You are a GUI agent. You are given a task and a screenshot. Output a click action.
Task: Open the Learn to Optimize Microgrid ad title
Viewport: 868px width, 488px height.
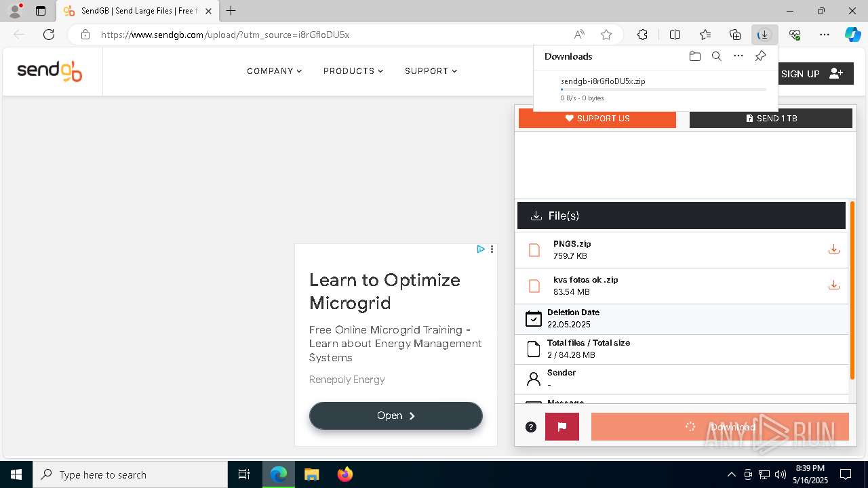point(384,291)
